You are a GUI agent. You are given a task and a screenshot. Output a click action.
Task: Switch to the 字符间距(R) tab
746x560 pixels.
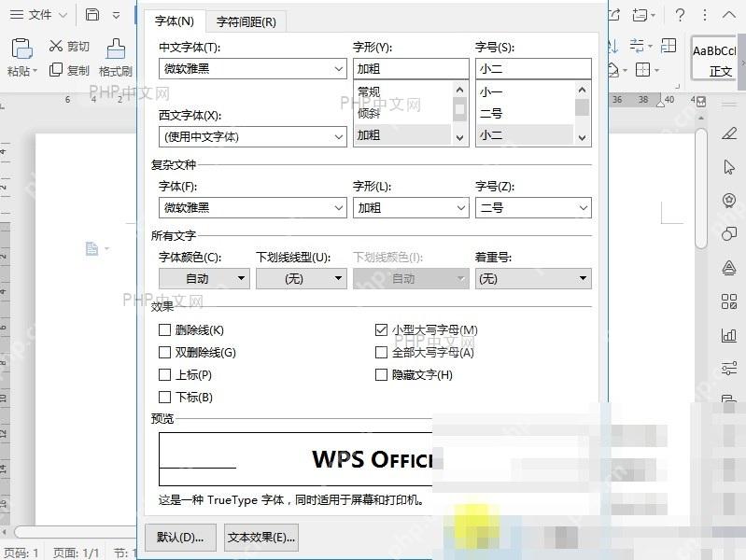(x=246, y=21)
